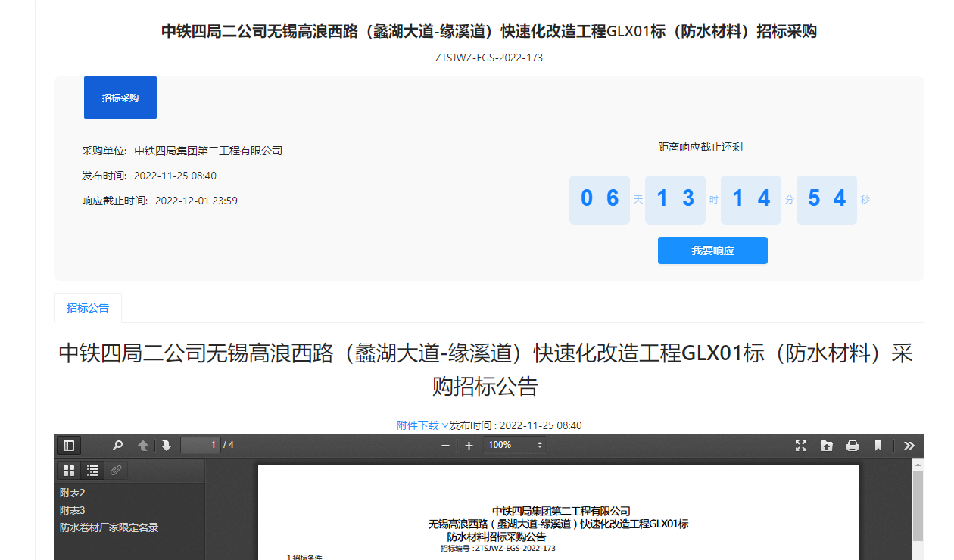Open the 防水卷材厂家限定名录 outline entry

(x=109, y=527)
